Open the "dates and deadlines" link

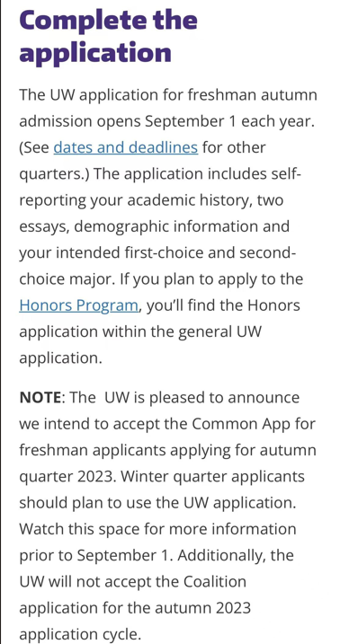126,147
